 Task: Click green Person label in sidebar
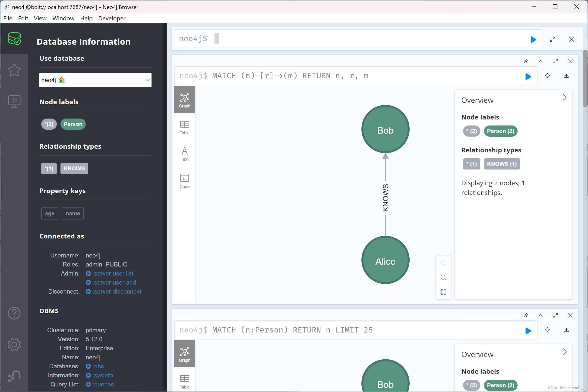[x=73, y=124]
